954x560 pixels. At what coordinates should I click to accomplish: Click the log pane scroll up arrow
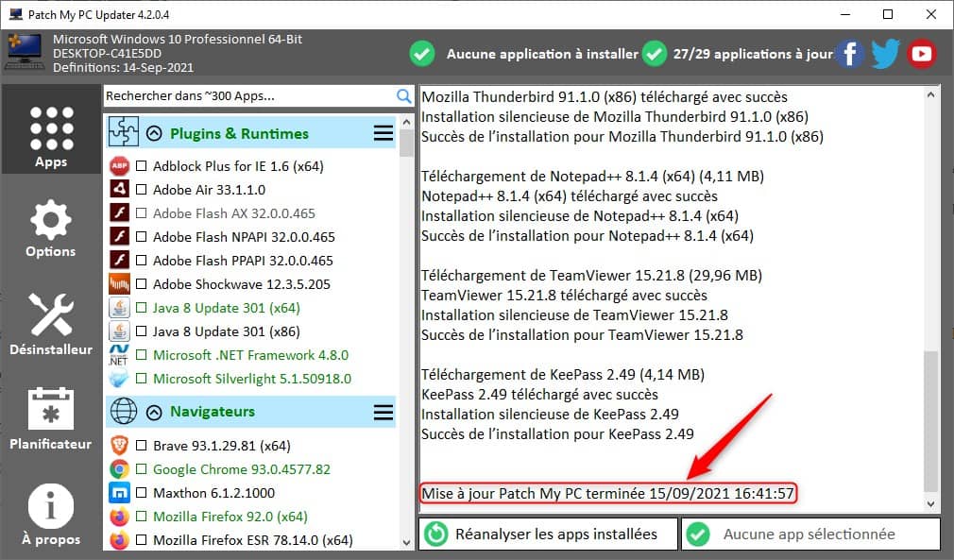[x=930, y=94]
